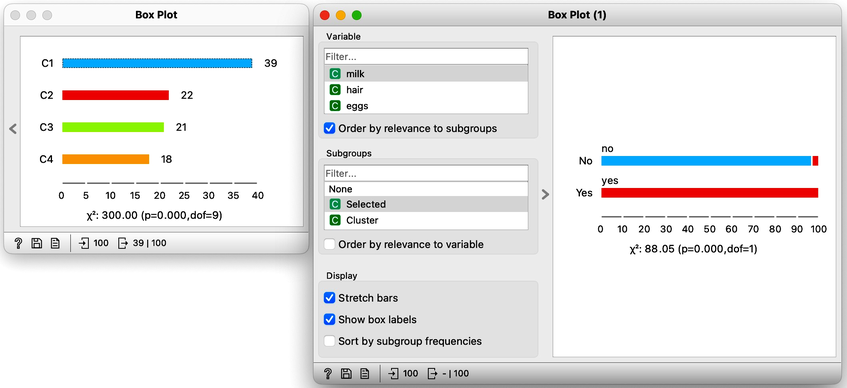Click the Variable Filter input field

(x=426, y=56)
